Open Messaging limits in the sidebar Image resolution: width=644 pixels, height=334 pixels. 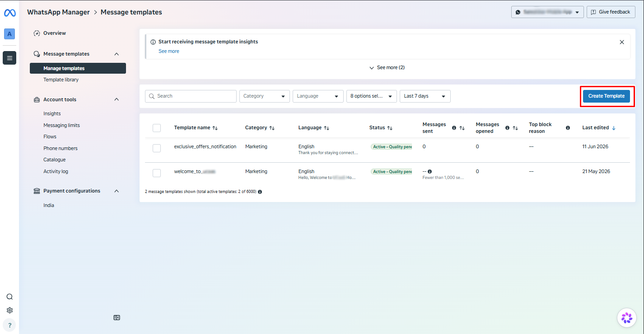[x=61, y=125]
